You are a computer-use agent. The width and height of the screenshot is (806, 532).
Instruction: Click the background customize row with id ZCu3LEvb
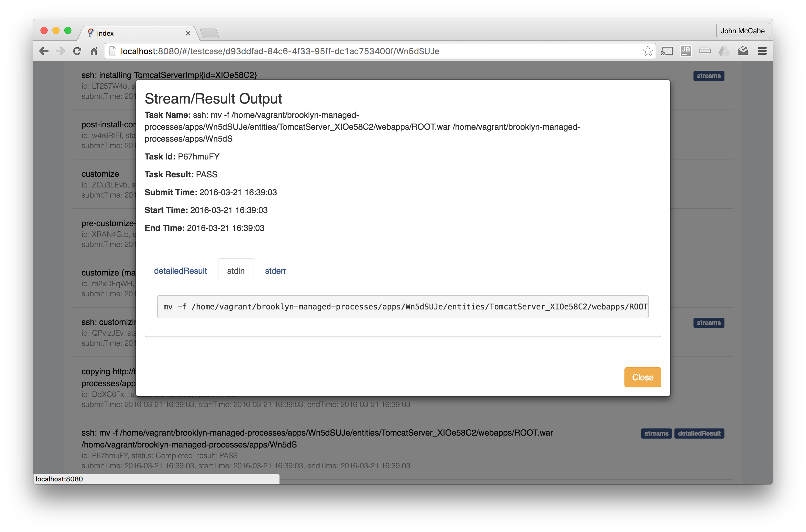pos(100,174)
